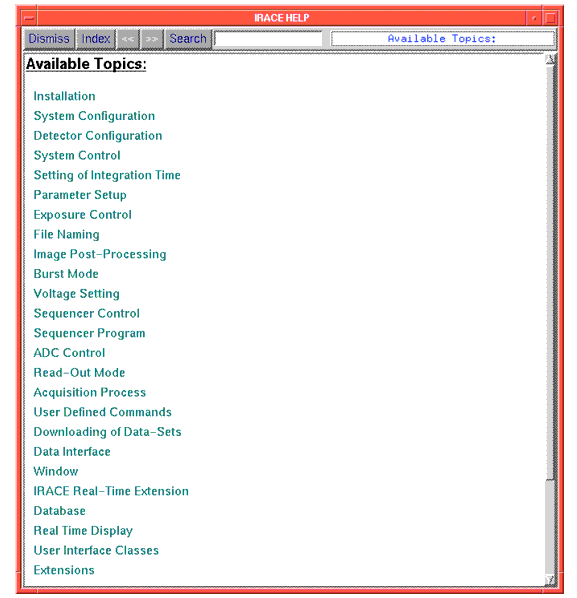Click the Available Topics title field
Screen dimensions: 577x598
click(442, 39)
